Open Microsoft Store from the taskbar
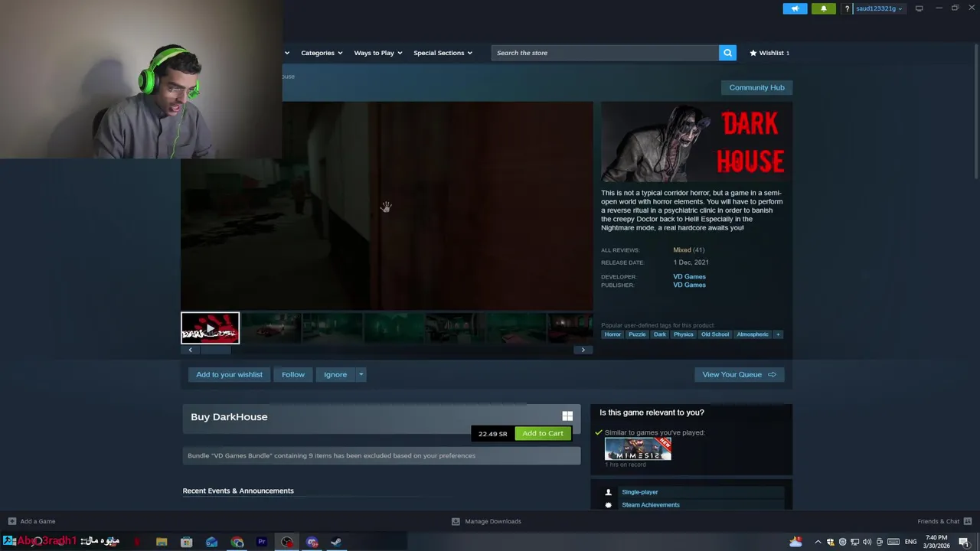Image resolution: width=980 pixels, height=551 pixels. pos(186,542)
